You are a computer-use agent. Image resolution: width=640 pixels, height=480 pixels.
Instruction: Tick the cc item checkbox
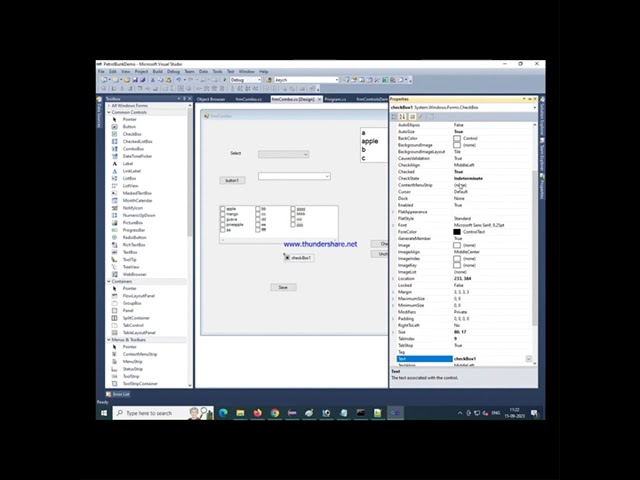coord(258,214)
